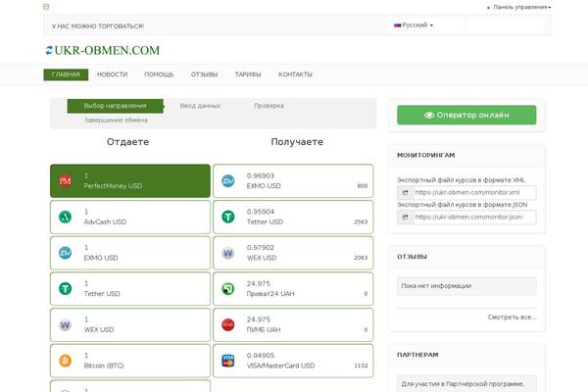This screenshot has height=392, width=588.
Task: Click the Tether USD icon in Отдаете column
Action: click(65, 289)
